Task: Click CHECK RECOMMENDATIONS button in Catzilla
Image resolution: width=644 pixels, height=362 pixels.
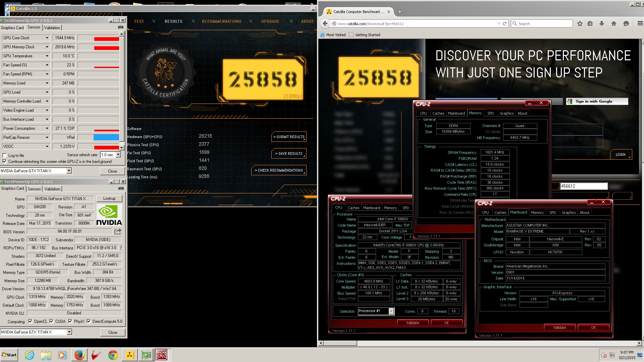Action: (279, 170)
